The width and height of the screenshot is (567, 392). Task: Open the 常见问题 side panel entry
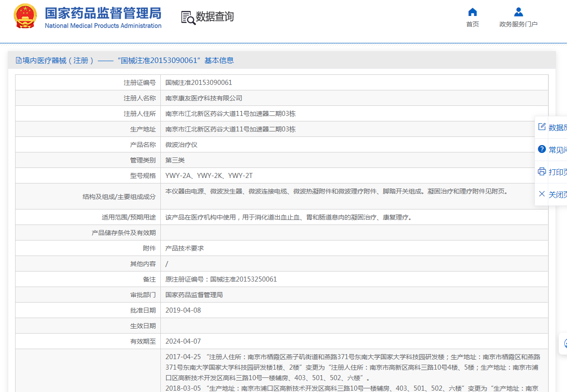coord(551,150)
